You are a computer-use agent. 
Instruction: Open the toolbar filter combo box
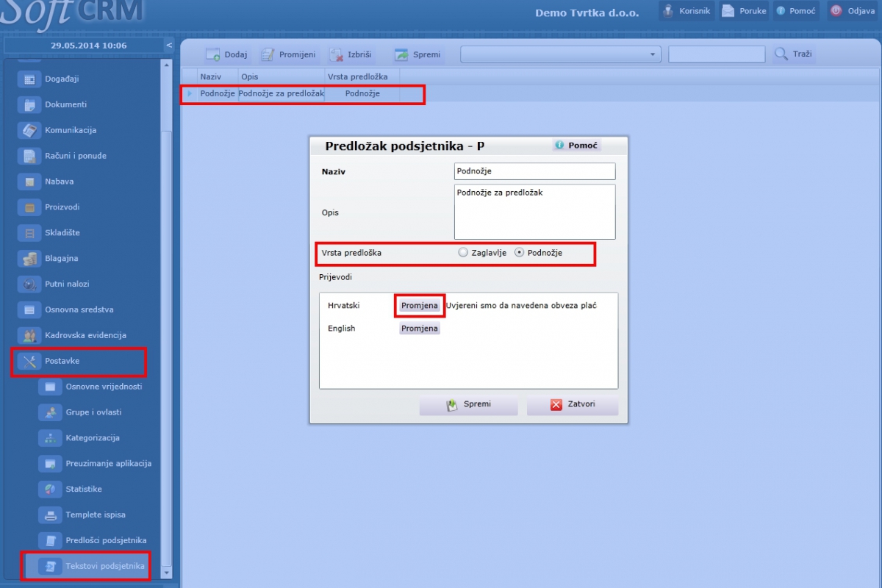coord(560,54)
